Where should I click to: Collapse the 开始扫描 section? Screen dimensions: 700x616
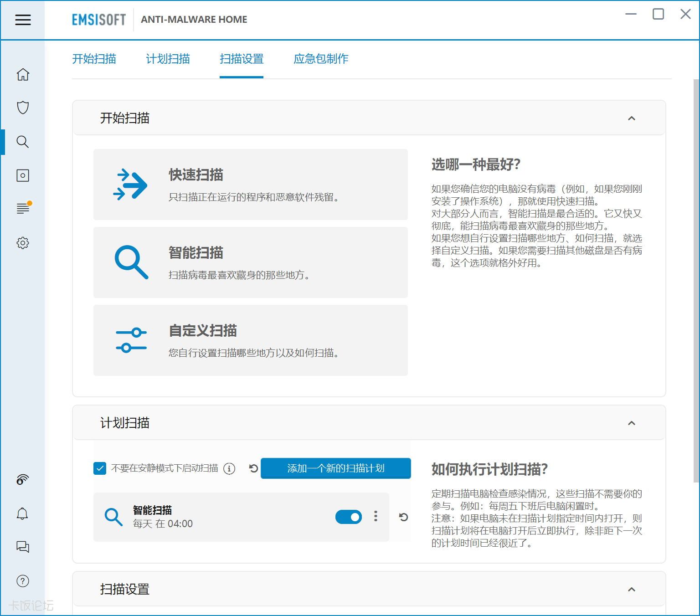[x=631, y=118]
